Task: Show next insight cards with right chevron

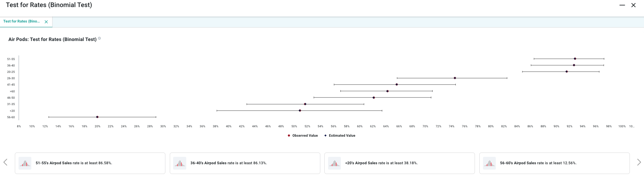Action: [x=639, y=163]
